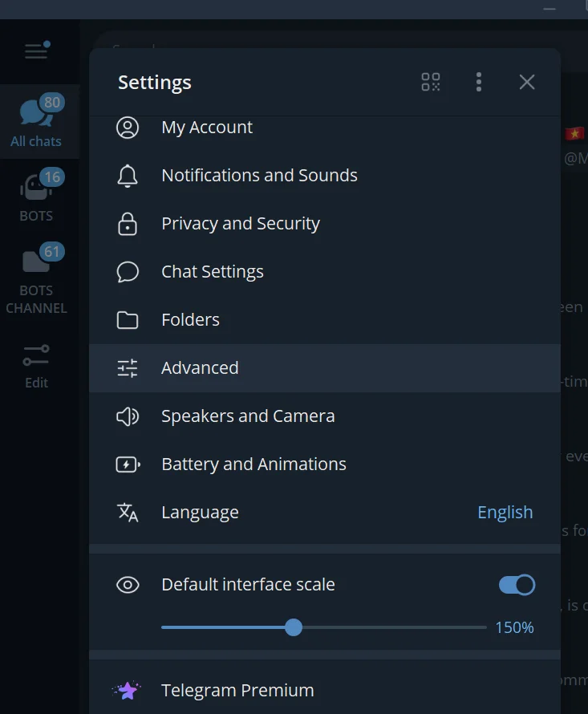588x714 pixels.
Task: Select the All chats folder
Action: 39,122
